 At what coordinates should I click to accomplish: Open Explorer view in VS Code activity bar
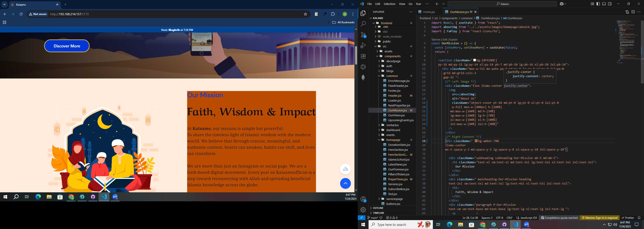363,13
